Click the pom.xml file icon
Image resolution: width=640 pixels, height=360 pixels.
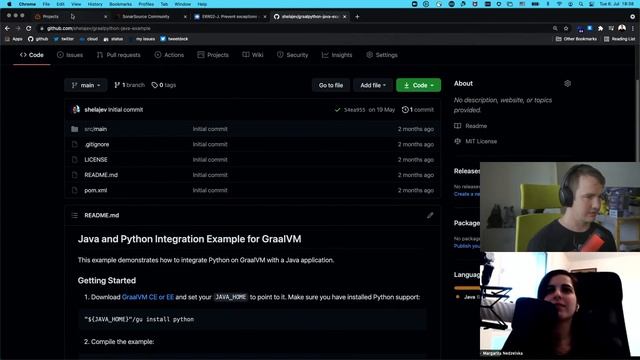(74, 190)
